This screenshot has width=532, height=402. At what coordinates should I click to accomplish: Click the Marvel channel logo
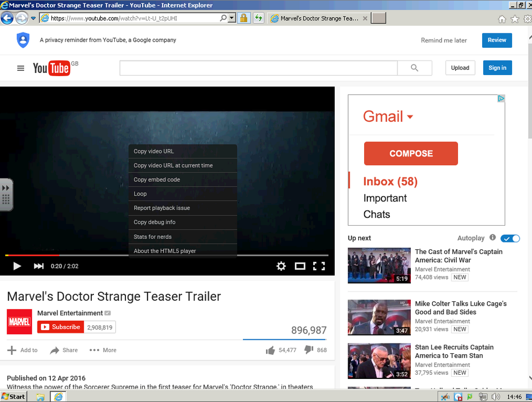click(x=19, y=322)
